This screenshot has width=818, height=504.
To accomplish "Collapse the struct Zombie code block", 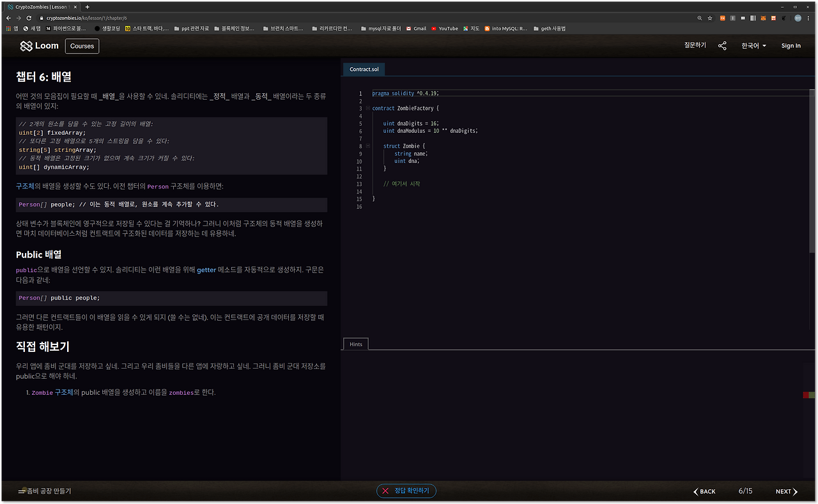I will coord(367,146).
